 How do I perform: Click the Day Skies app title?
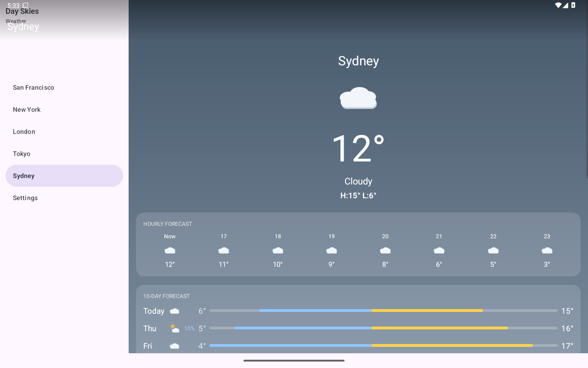coord(22,11)
